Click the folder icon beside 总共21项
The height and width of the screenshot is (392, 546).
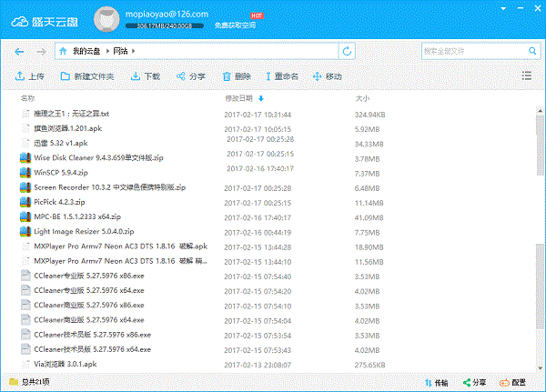[x=14, y=382]
